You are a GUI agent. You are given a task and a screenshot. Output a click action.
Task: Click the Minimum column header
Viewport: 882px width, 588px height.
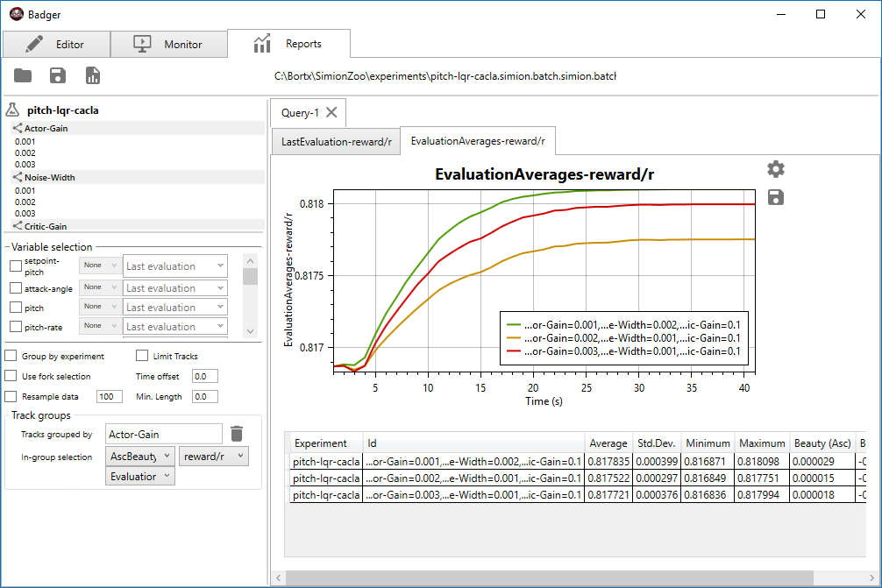(x=708, y=443)
